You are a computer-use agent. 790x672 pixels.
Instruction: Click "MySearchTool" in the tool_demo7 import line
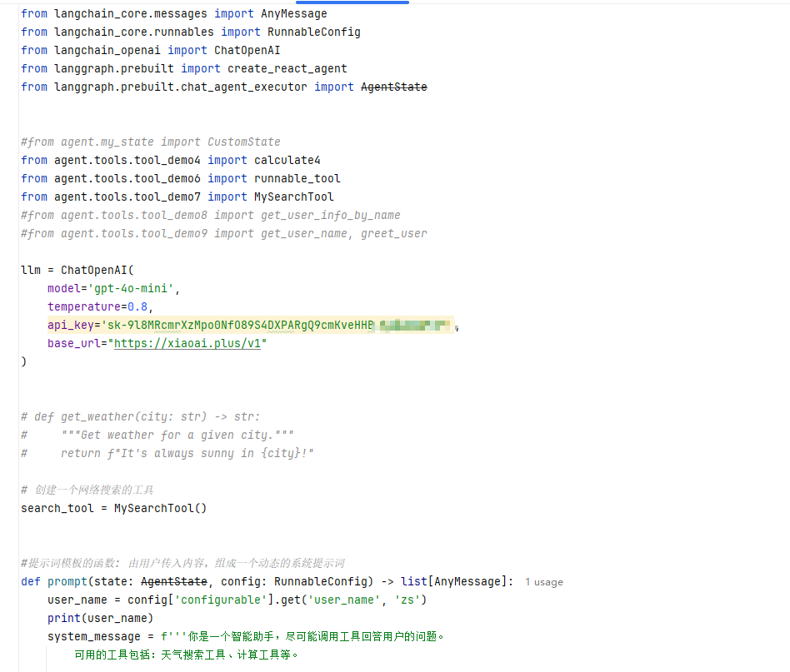[293, 197]
